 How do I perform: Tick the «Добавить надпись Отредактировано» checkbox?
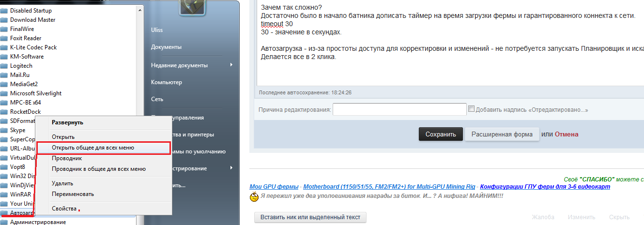[472, 109]
